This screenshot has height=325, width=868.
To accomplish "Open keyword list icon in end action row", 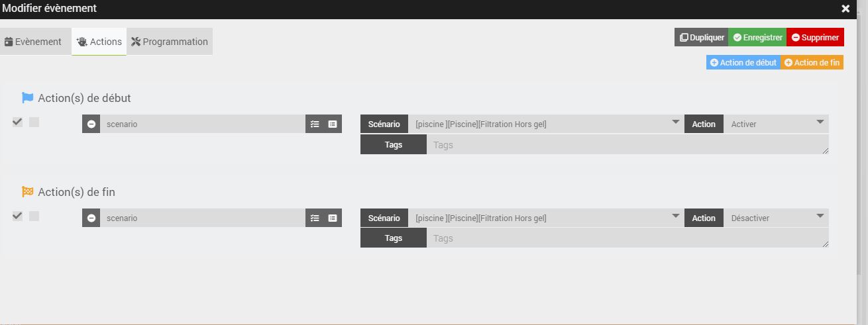I will (315, 218).
